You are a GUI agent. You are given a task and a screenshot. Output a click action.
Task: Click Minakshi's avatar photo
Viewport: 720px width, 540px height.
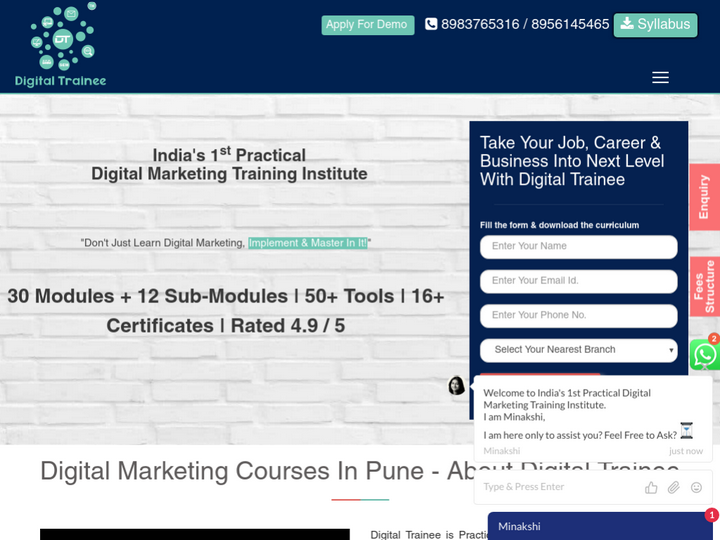pos(456,385)
